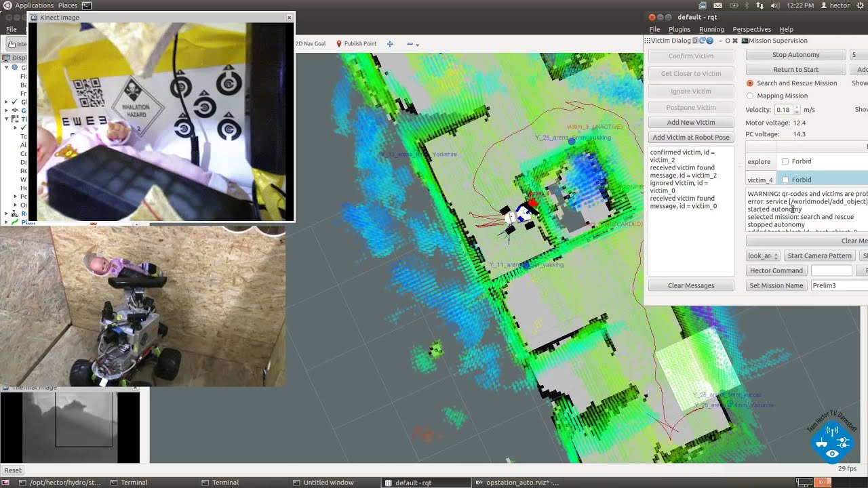Activate the Publish Point tool
868x488 pixels.
(356, 43)
